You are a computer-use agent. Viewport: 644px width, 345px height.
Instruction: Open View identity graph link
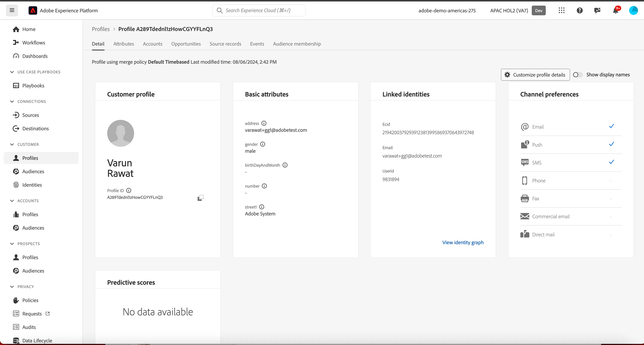pyautogui.click(x=463, y=242)
